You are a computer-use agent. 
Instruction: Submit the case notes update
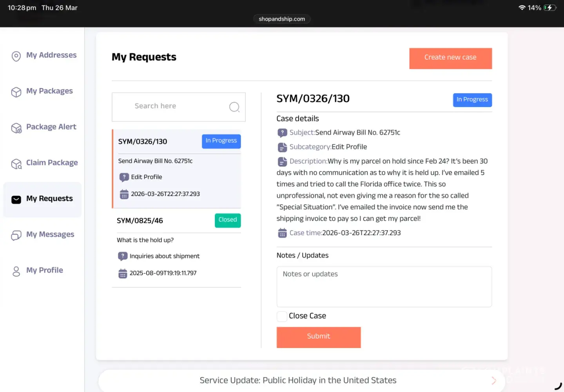pos(318,337)
